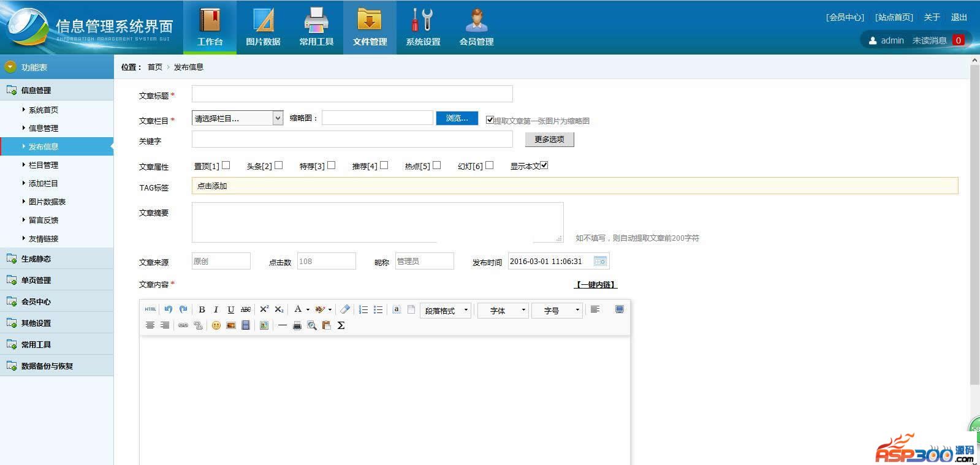Insert an emoticon with the smiley icon
The height and width of the screenshot is (465, 980).
click(x=216, y=326)
